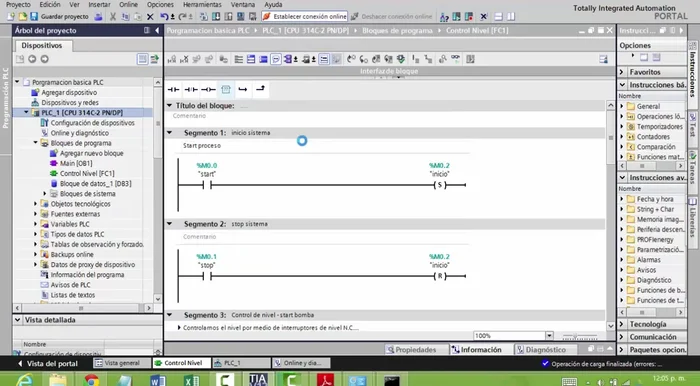Click the insert network icon in editor toolbar
The height and width of the screenshot is (386, 700).
click(172, 59)
